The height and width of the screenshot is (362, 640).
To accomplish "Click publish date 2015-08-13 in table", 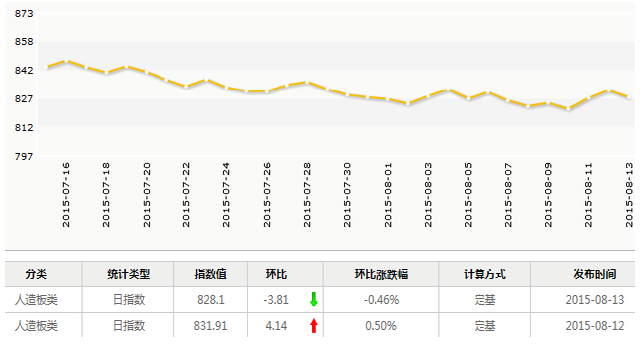I will coord(595,300).
